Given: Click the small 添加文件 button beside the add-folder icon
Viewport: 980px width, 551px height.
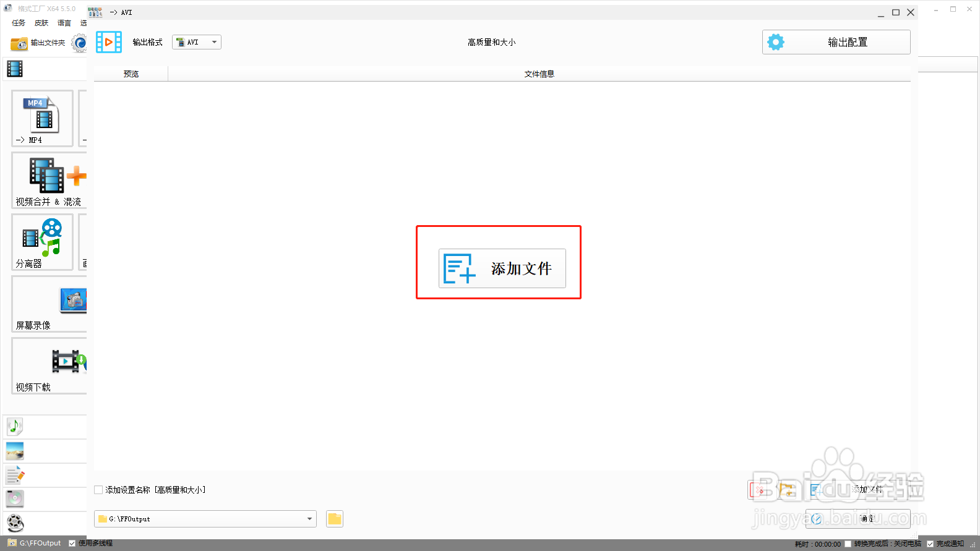Looking at the screenshot, I should (x=858, y=489).
